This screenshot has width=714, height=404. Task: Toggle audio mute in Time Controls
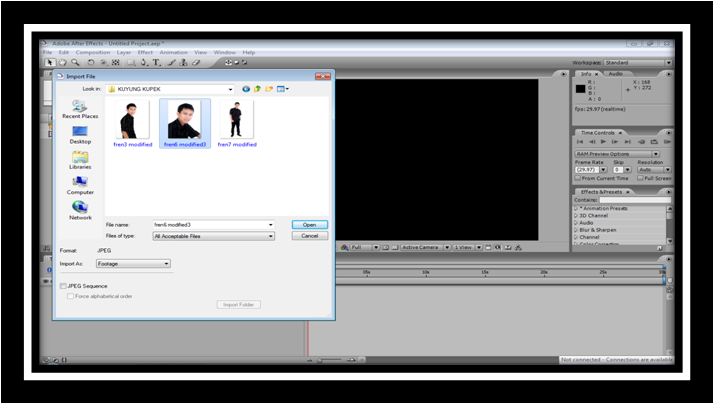pos(642,142)
